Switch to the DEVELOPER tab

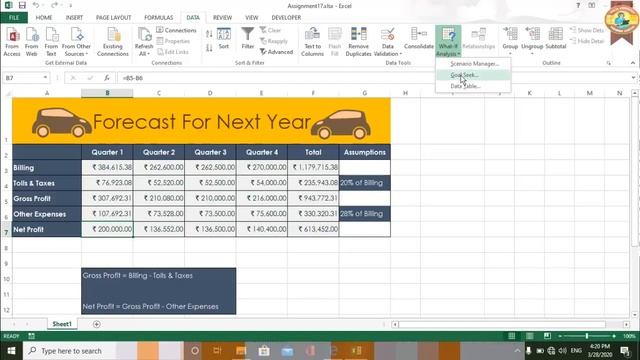pos(286,18)
